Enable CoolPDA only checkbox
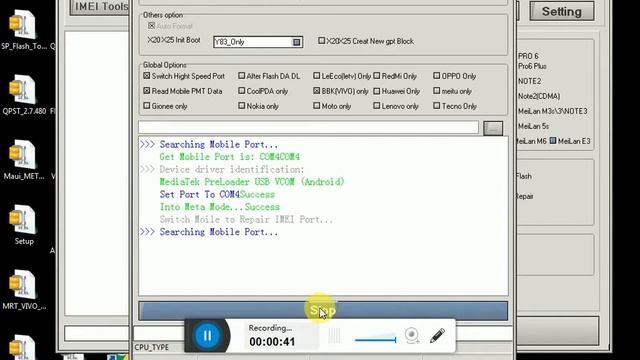 pos(242,91)
